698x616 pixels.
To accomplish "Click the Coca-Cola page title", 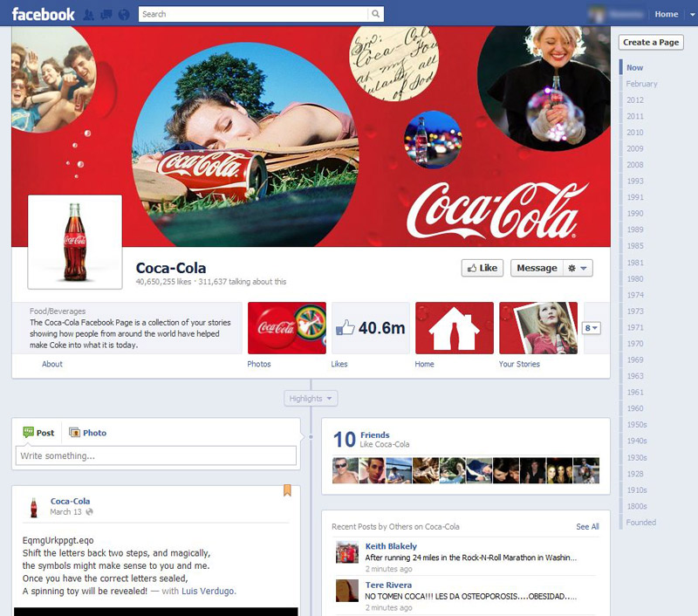I will click(171, 268).
